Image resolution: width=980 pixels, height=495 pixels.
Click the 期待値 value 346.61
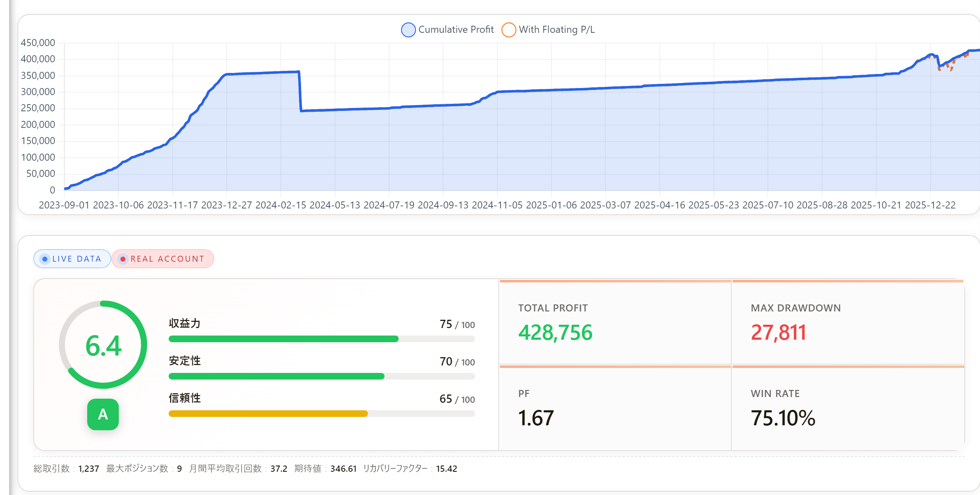(343, 469)
